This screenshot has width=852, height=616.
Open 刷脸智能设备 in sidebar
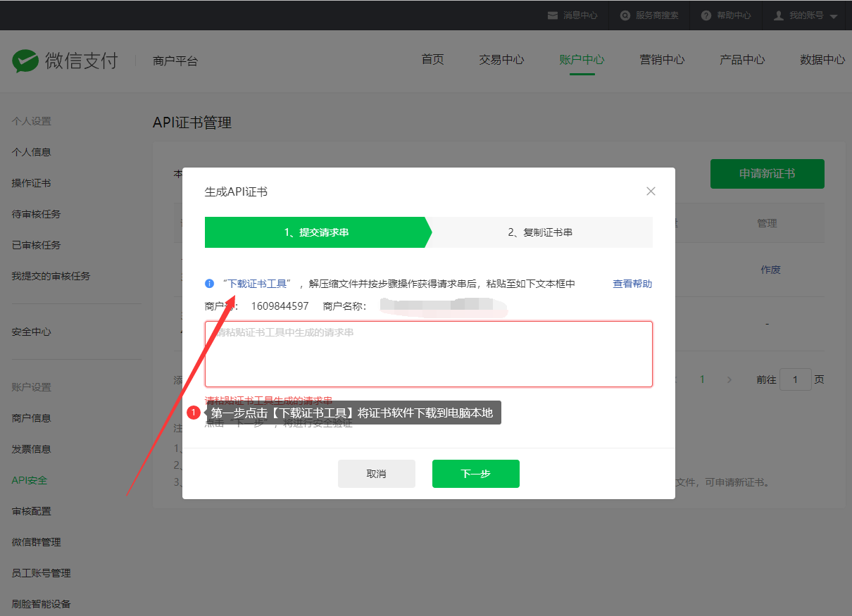tap(41, 604)
